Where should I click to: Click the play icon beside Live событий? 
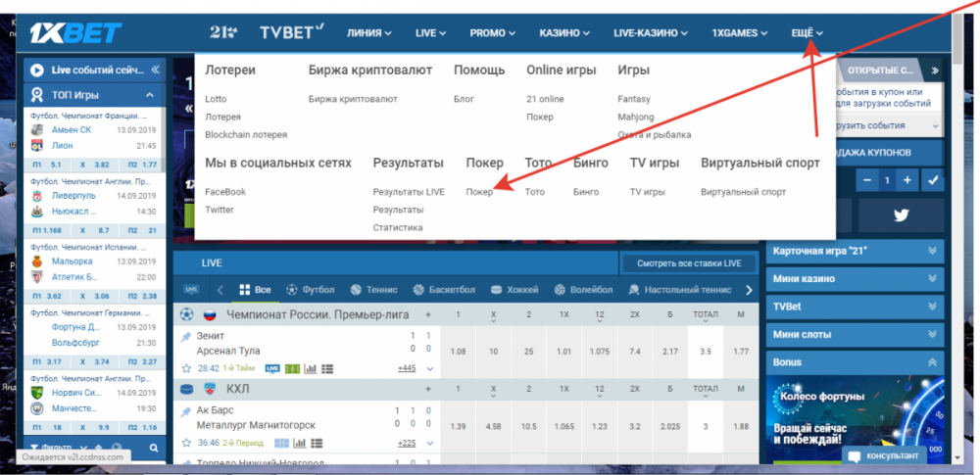[x=37, y=70]
